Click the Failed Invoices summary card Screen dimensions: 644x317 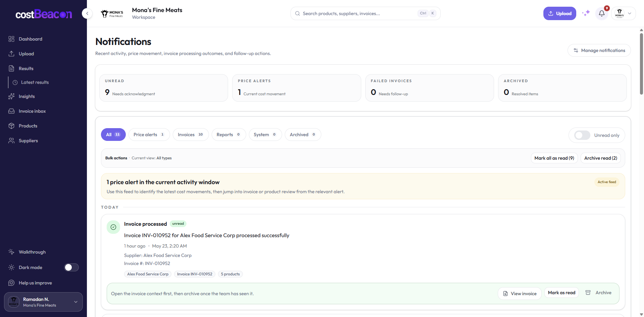[429, 88]
